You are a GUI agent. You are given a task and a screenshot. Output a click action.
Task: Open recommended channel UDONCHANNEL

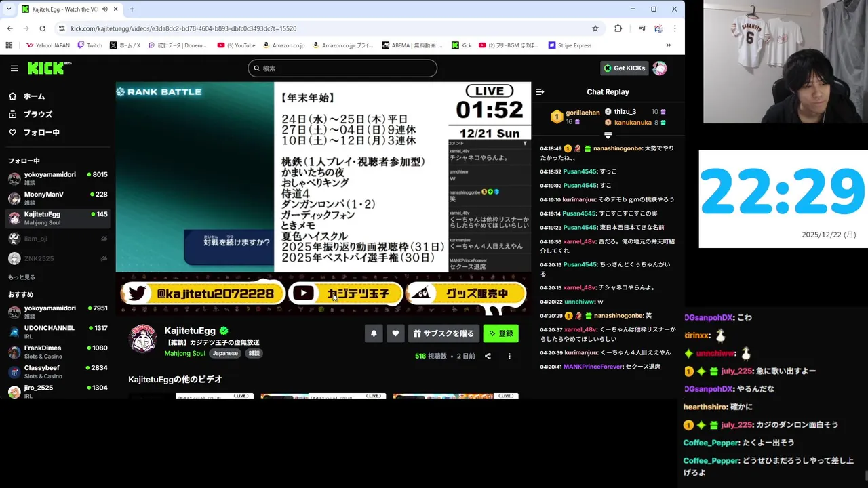click(x=58, y=332)
